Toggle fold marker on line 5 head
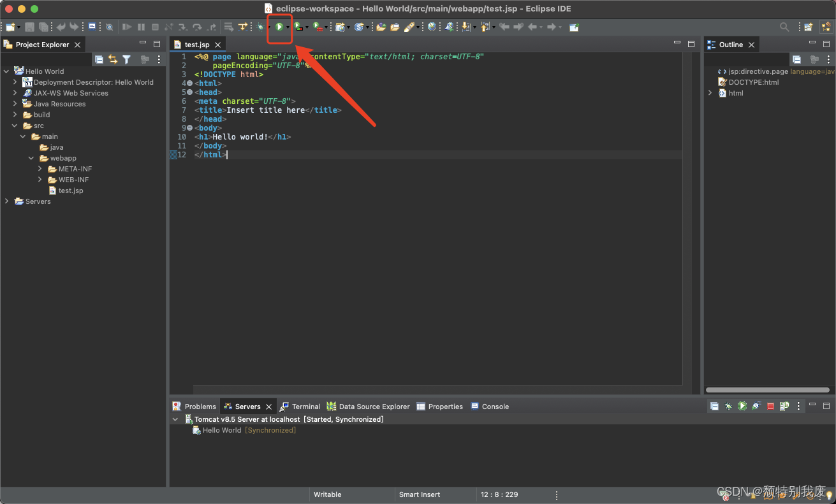Viewport: 836px width, 504px height. tap(189, 92)
